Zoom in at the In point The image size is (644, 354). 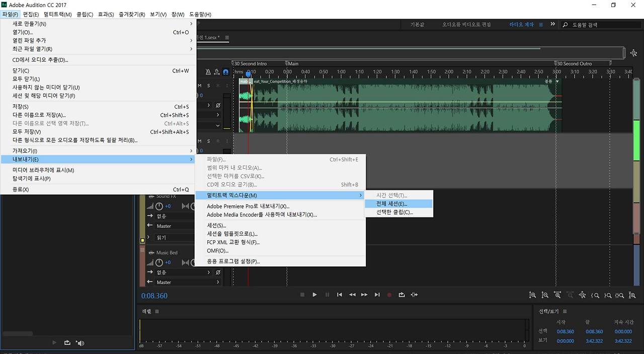coord(595,295)
